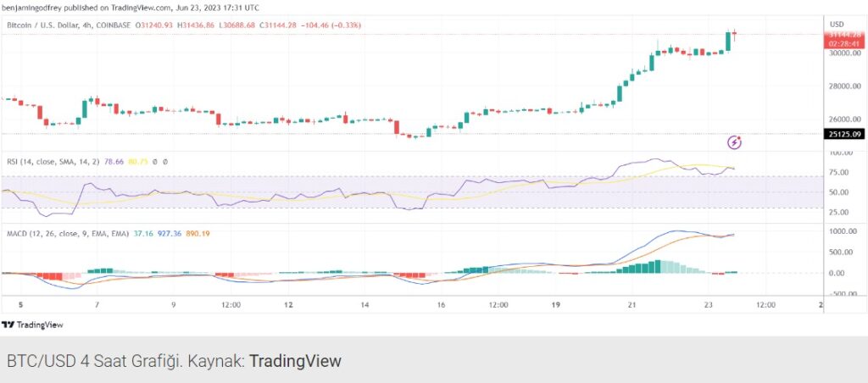The width and height of the screenshot is (868, 383).
Task: Click the MACD histogram value 37.16
Action: [142, 234]
